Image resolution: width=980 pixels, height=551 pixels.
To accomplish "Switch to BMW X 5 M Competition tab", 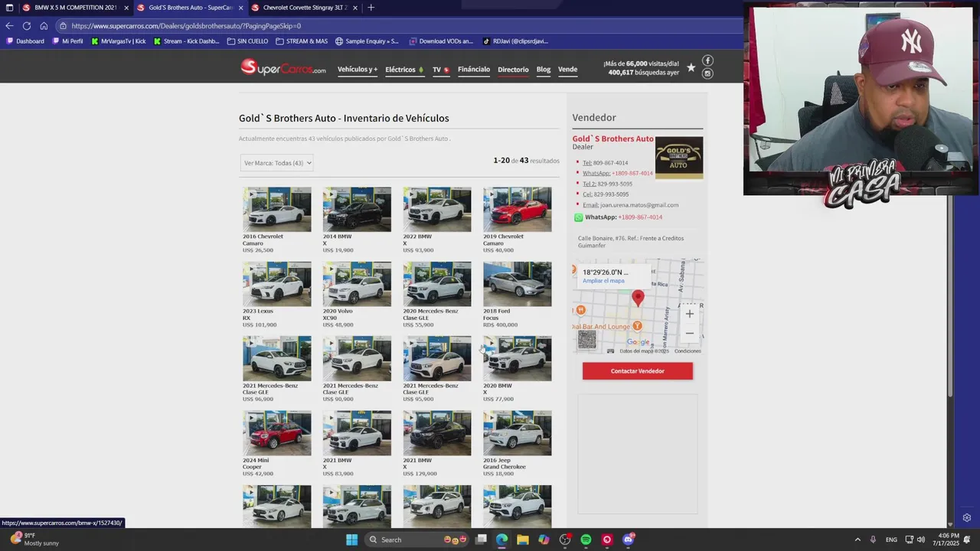I will click(x=75, y=8).
